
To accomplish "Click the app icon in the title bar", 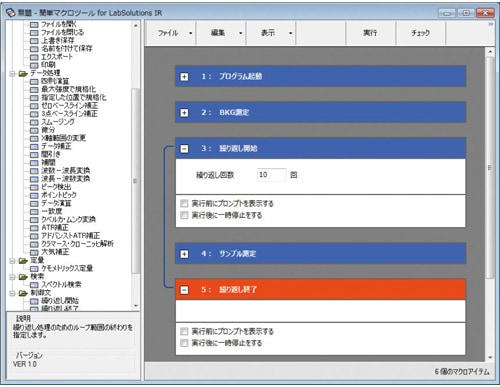I will coord(11,13).
